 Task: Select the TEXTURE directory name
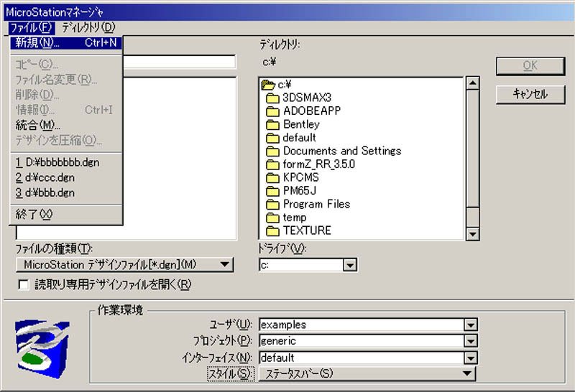(308, 230)
